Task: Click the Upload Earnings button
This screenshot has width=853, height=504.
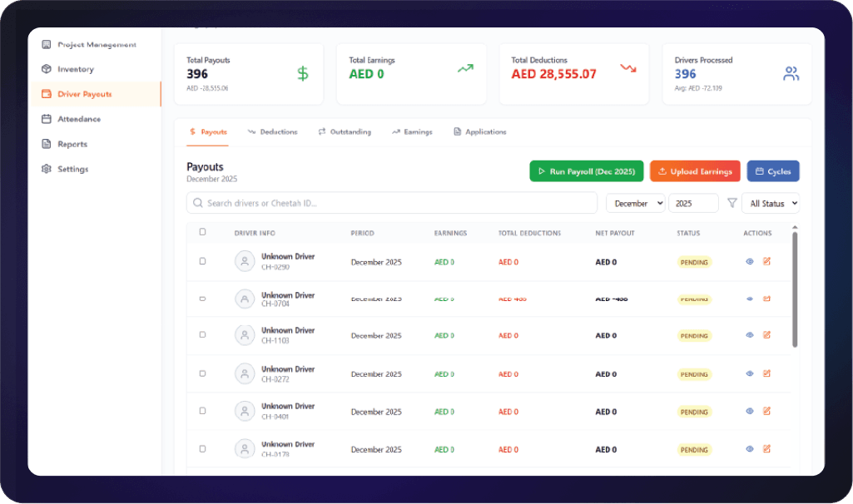Action: pyautogui.click(x=695, y=171)
